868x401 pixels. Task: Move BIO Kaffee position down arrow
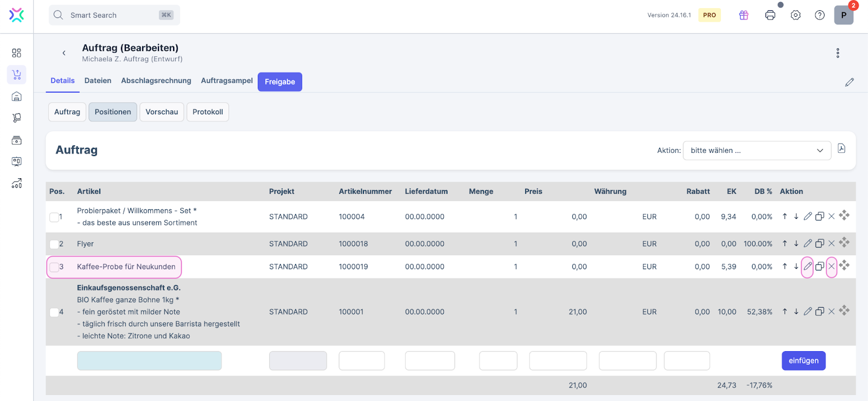tap(796, 312)
